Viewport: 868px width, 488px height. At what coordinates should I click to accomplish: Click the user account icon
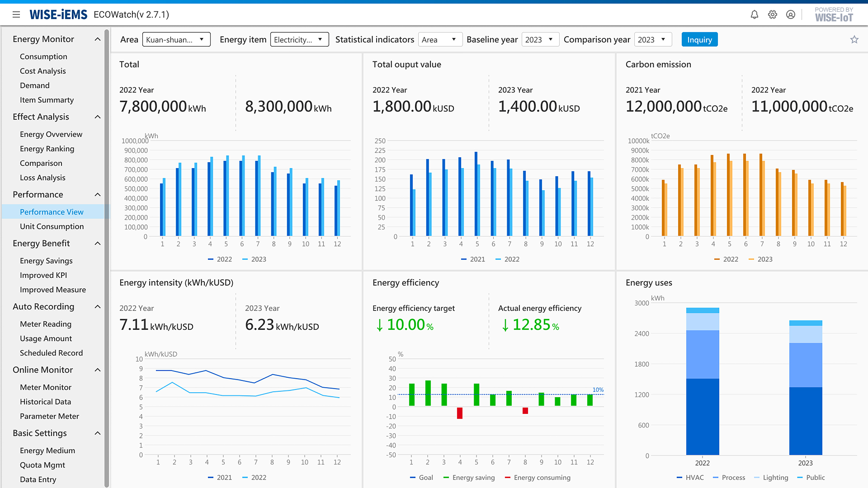coord(790,15)
